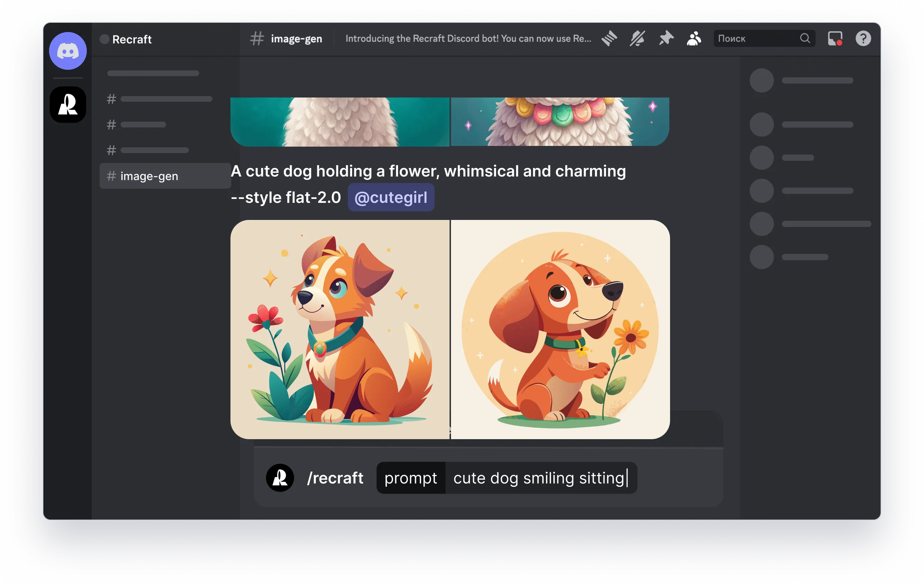Select the Recraft server icon
The width and height of the screenshot is (924, 584).
[x=68, y=104]
